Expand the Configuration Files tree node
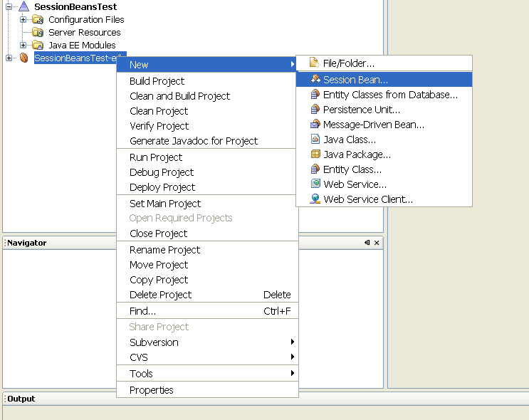The width and height of the screenshot is (529, 420). tap(23, 19)
